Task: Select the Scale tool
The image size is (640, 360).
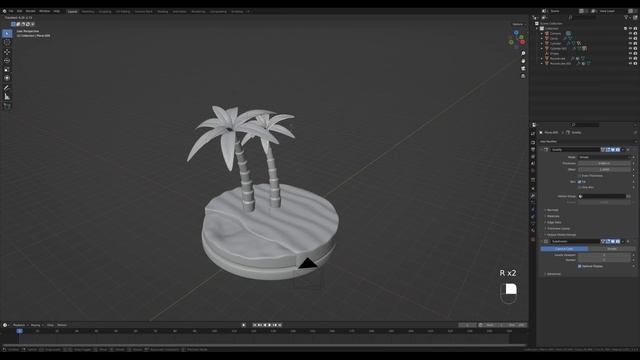Action: [x=7, y=69]
